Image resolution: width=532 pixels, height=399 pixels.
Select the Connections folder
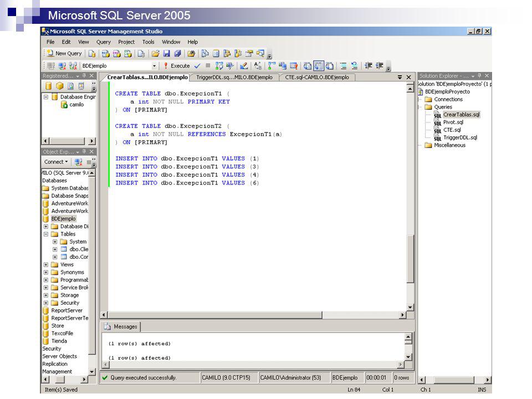point(448,99)
